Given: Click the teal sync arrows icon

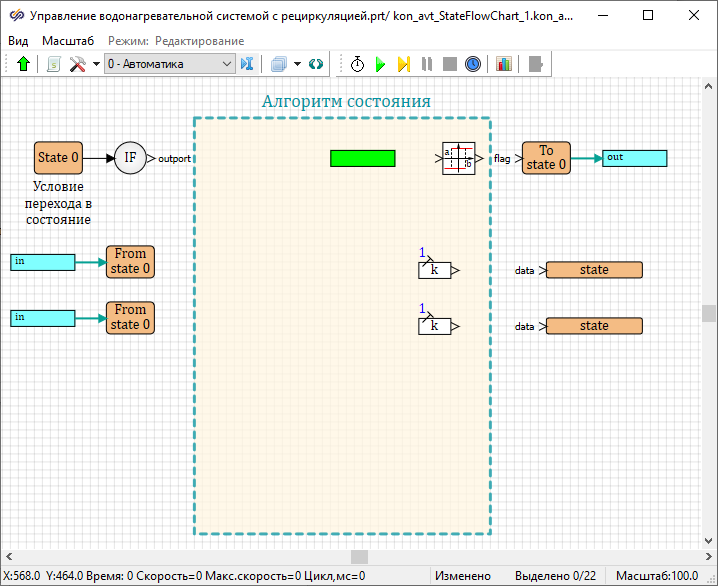Looking at the screenshot, I should click(316, 64).
